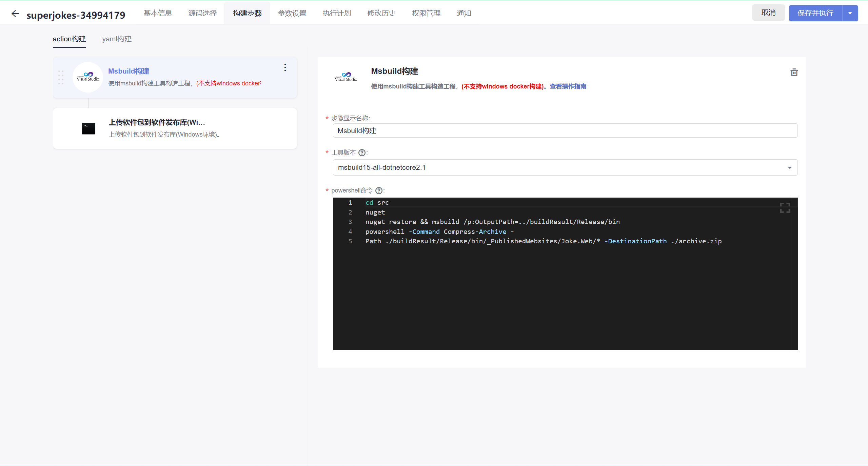Grab the drag handle on Msbuild构建 card

(x=61, y=77)
